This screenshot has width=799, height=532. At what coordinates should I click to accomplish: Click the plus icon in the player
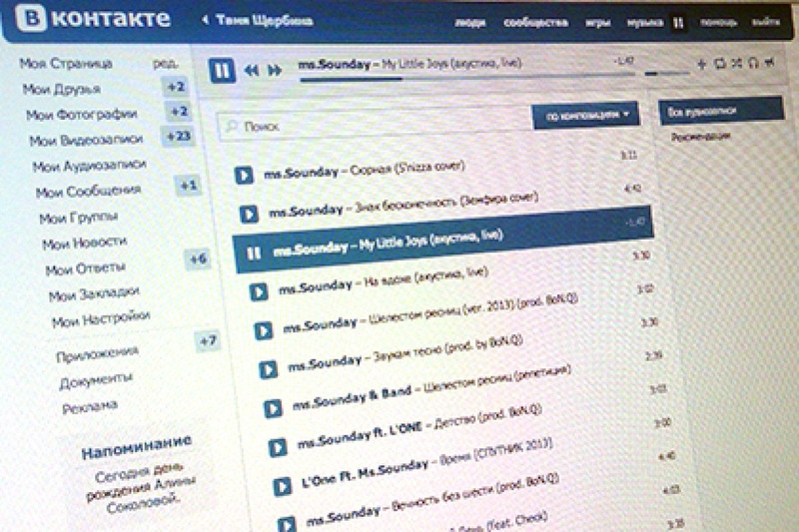tap(701, 66)
